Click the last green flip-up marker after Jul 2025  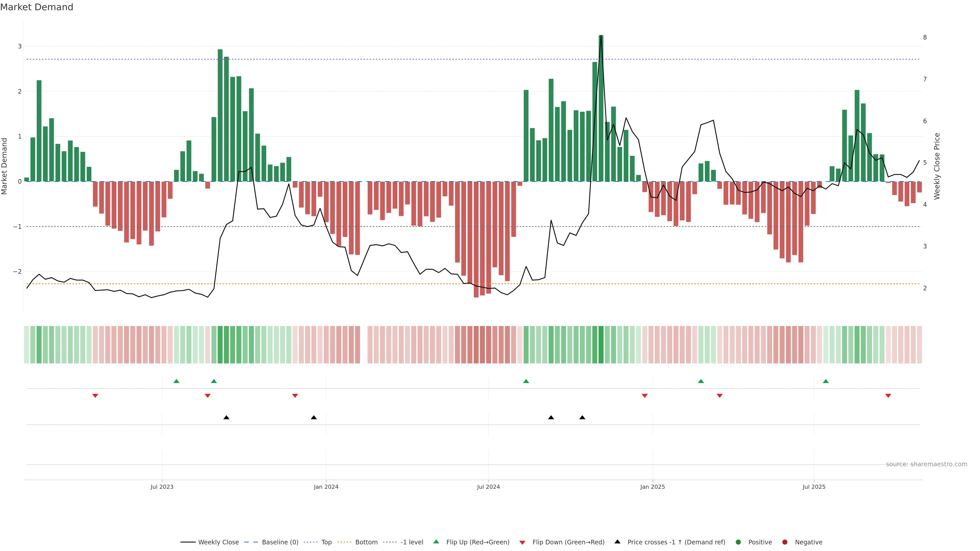(826, 381)
